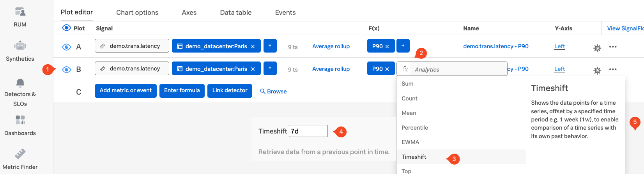This screenshot has width=644, height=174.
Task: Toggle visibility of plot A
Action: tap(67, 47)
